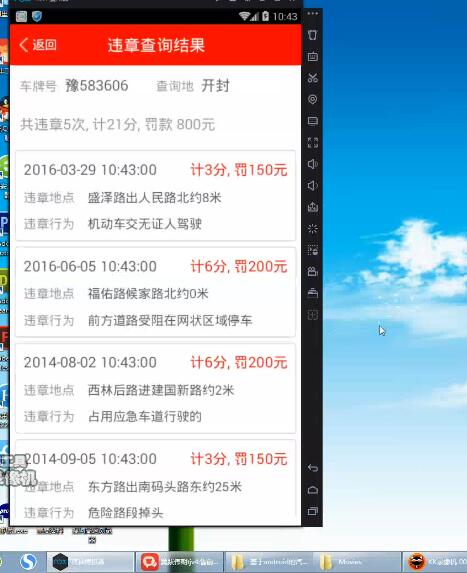Click the Android home button in sidebar

[313, 490]
